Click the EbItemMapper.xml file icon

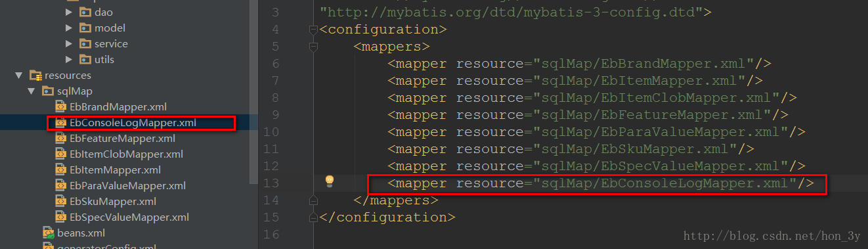(x=60, y=170)
